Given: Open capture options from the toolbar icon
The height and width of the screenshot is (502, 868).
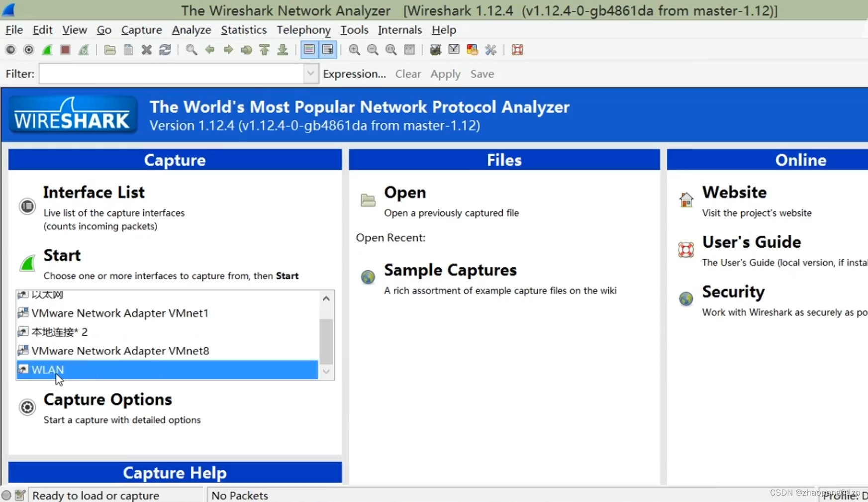Looking at the screenshot, I should [29, 50].
